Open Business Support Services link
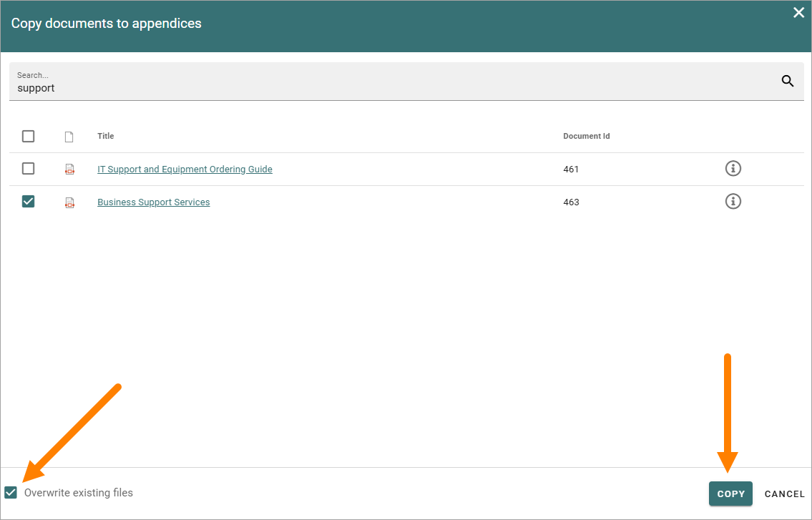The height and width of the screenshot is (520, 812). click(x=154, y=202)
